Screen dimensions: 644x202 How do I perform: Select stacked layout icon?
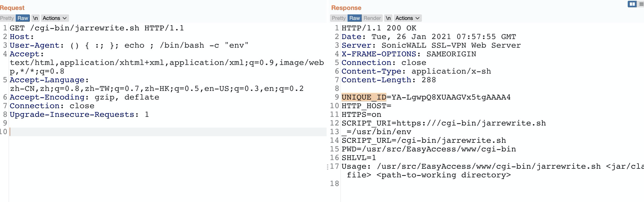tap(641, 4)
